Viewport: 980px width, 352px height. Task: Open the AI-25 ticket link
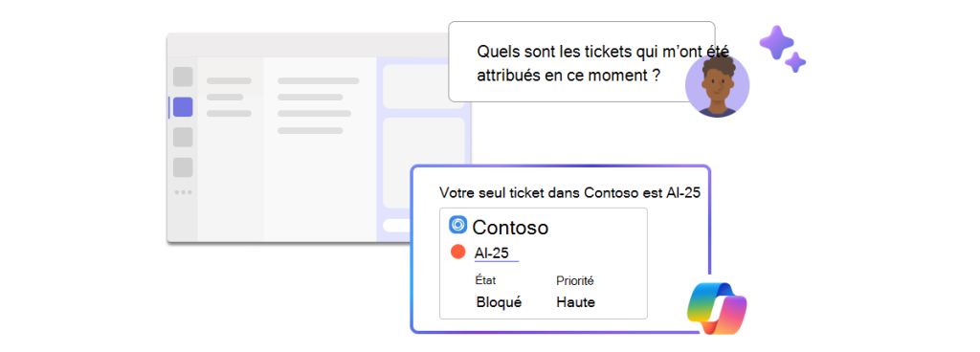pos(491,253)
